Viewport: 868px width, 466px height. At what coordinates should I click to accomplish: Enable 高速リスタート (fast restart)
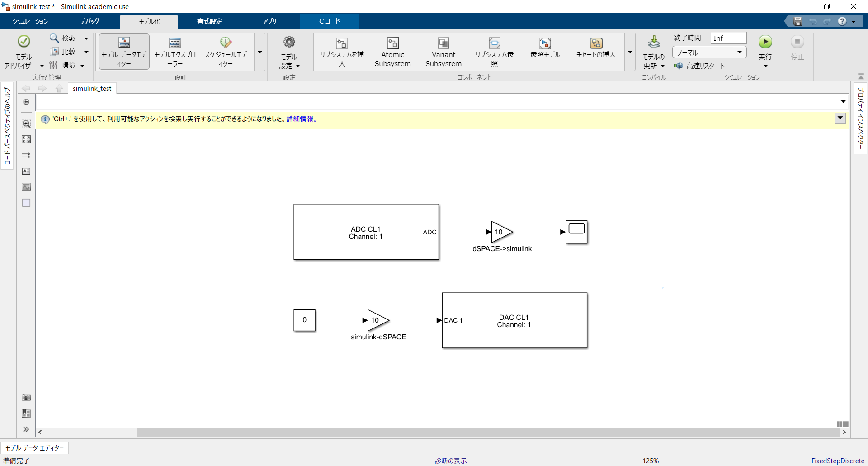click(700, 66)
